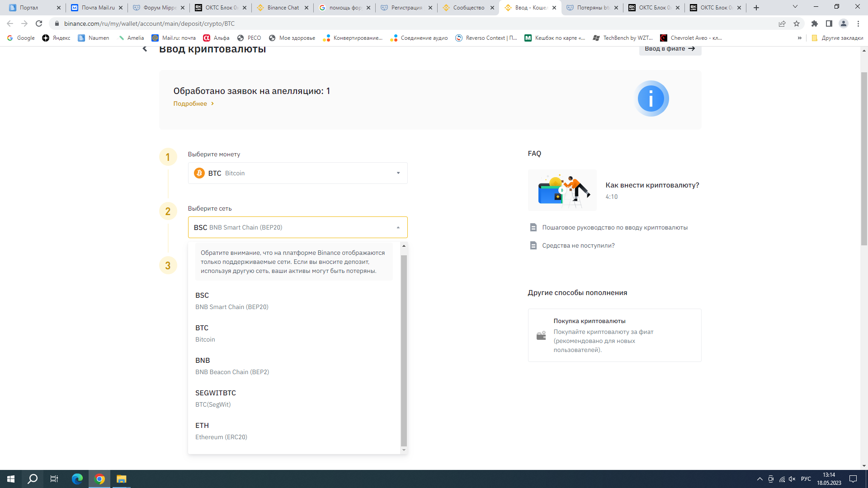Open File Explorer from the taskbar
The width and height of the screenshot is (868, 488).
122,479
